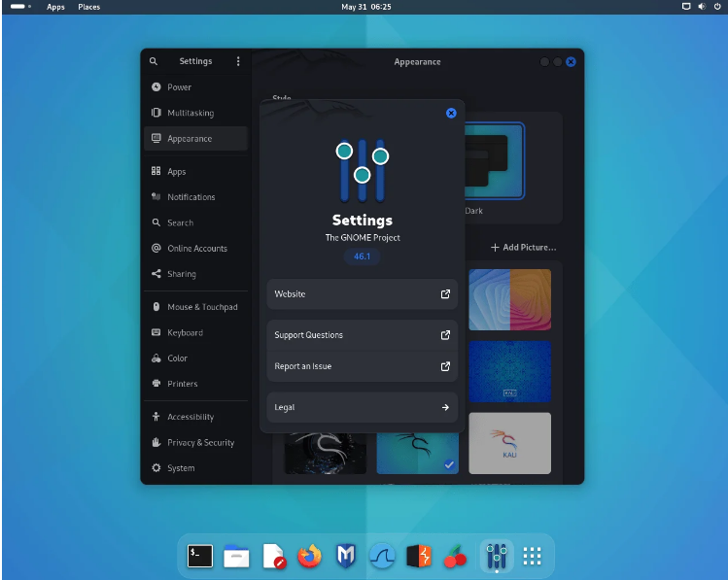Click the Add Picture button

[x=523, y=248]
